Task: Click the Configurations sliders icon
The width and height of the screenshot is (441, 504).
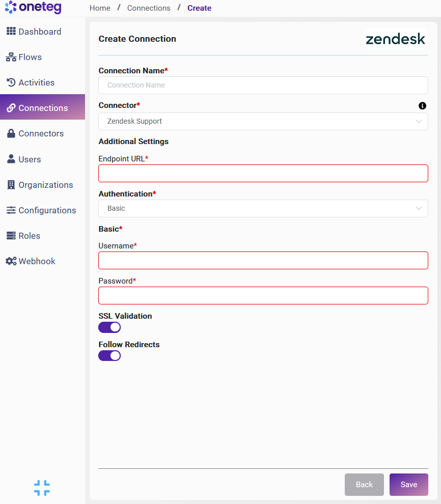Action: 11,210
